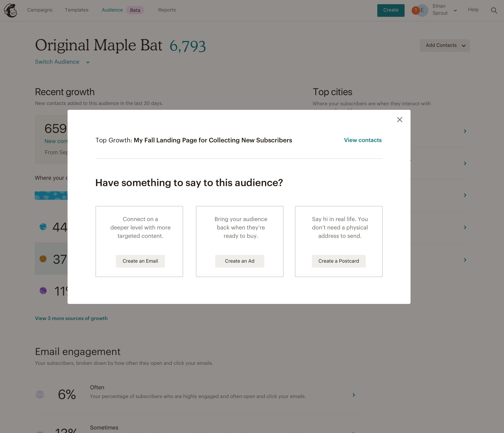This screenshot has width=504, height=433.
Task: Click the Original Maple Bat heading
Action: 99,46
